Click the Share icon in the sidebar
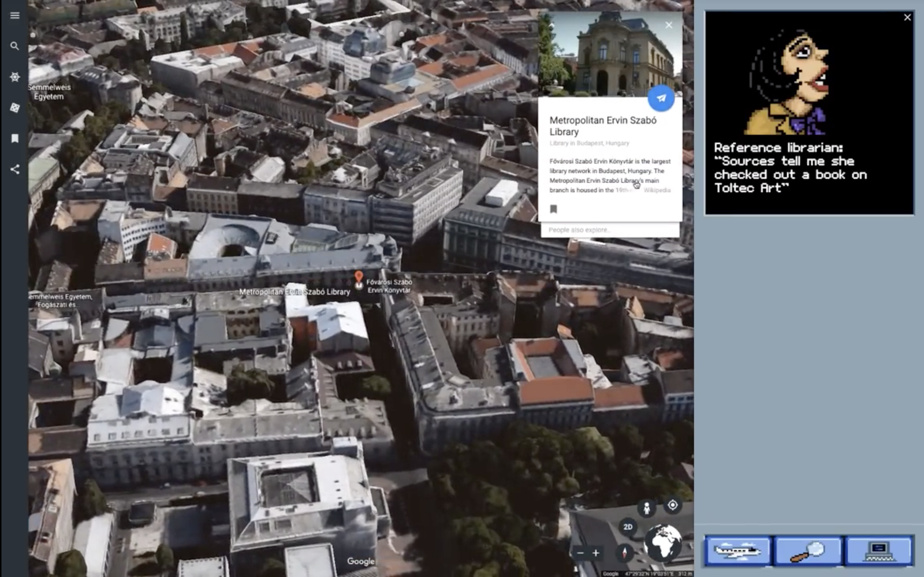 (x=14, y=169)
